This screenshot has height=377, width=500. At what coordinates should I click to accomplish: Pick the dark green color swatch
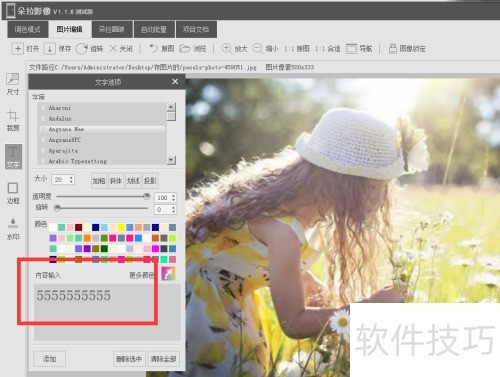point(104,249)
